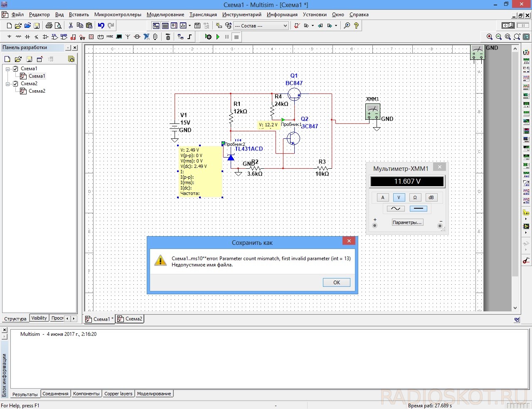This screenshot has height=409, width=532.
Task: Click the electrical rules check icon
Action: click(297, 26)
